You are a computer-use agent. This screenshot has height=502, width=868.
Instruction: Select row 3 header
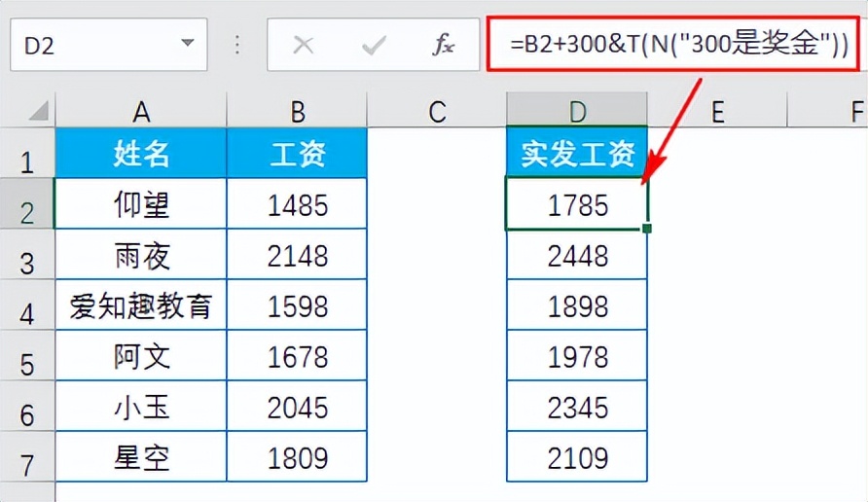tap(27, 254)
